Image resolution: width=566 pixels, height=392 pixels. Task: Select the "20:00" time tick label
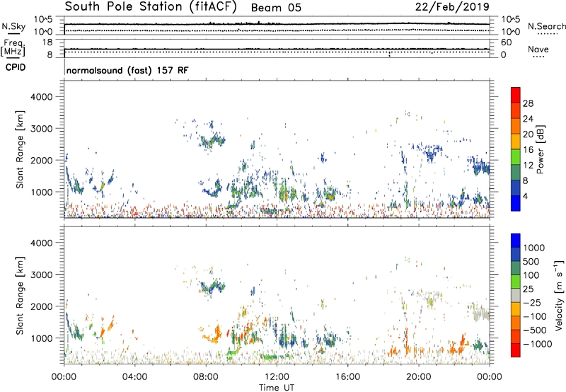(x=419, y=377)
